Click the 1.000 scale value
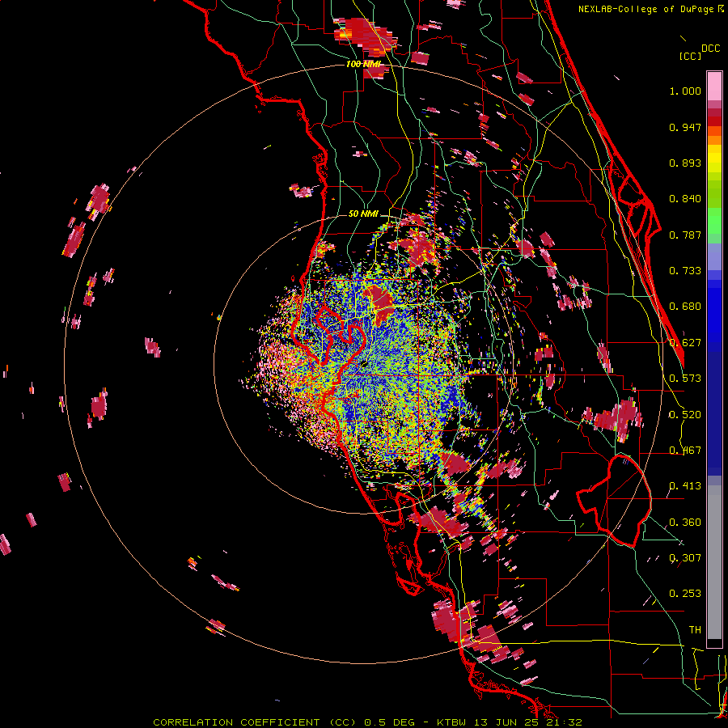728x728 pixels. [x=685, y=91]
